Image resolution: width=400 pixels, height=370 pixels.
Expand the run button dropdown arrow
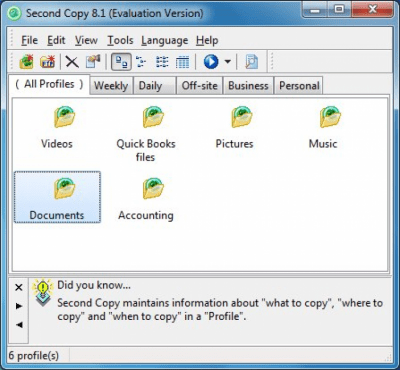click(x=228, y=62)
